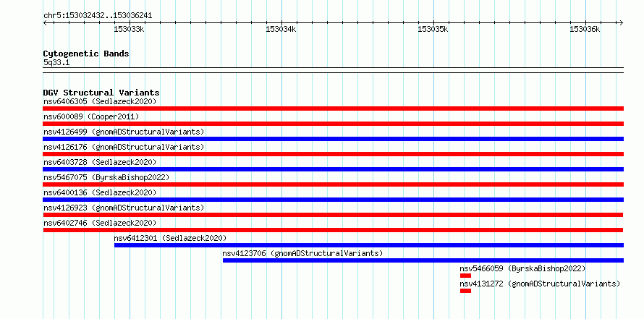The height and width of the screenshot is (319, 644).
Task: Select the red bar under nsv4126923
Action: 333,215
